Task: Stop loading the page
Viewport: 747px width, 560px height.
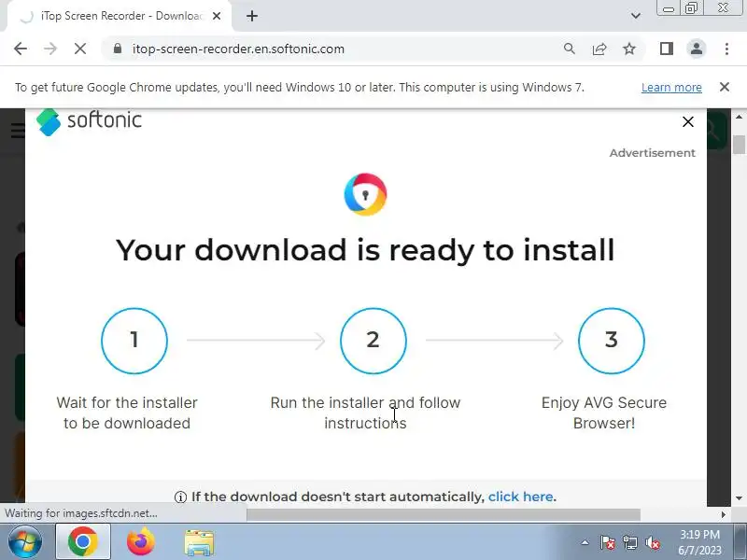Action: point(80,49)
